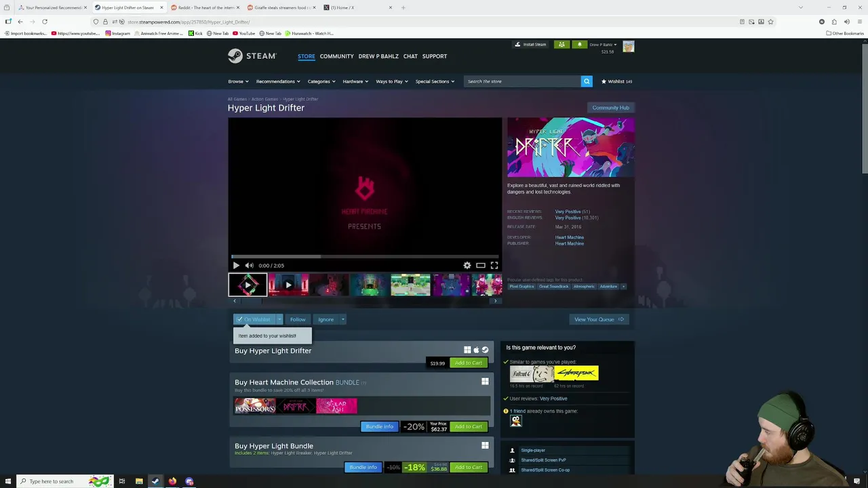Open a new browser tab
868x488 pixels.
click(x=403, y=7)
